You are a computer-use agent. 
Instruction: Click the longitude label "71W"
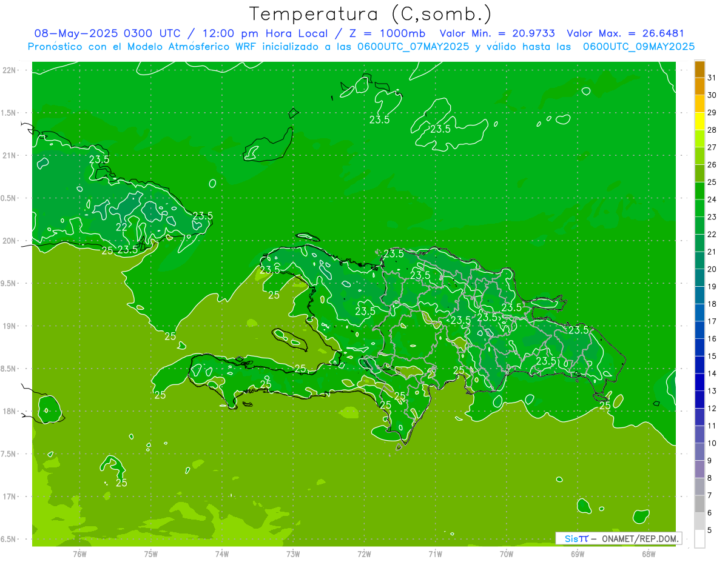(x=435, y=554)
